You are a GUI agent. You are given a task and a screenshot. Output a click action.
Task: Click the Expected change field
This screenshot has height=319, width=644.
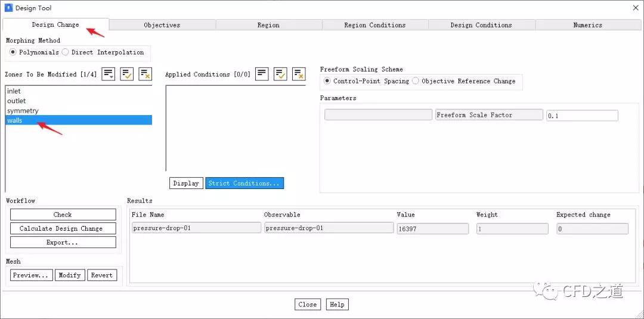pyautogui.click(x=593, y=229)
